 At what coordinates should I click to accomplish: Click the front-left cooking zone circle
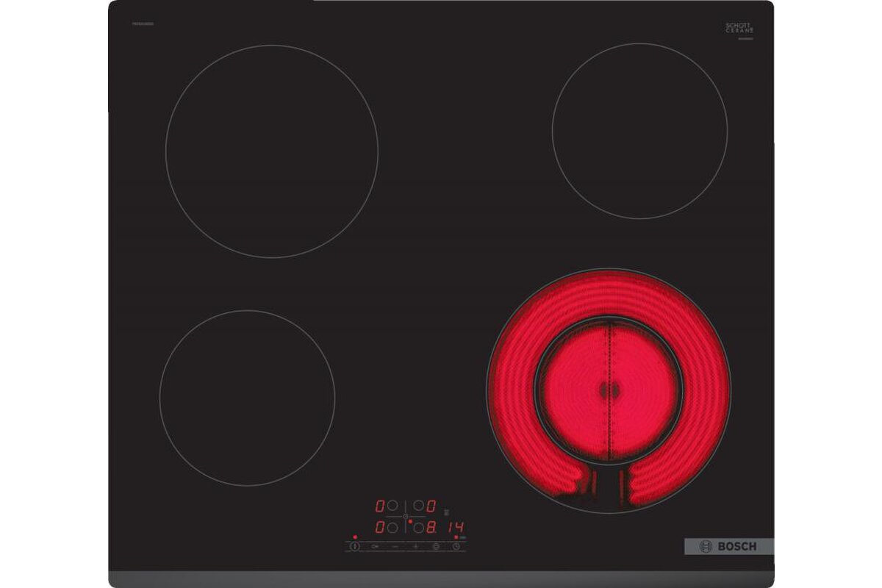click(x=247, y=398)
